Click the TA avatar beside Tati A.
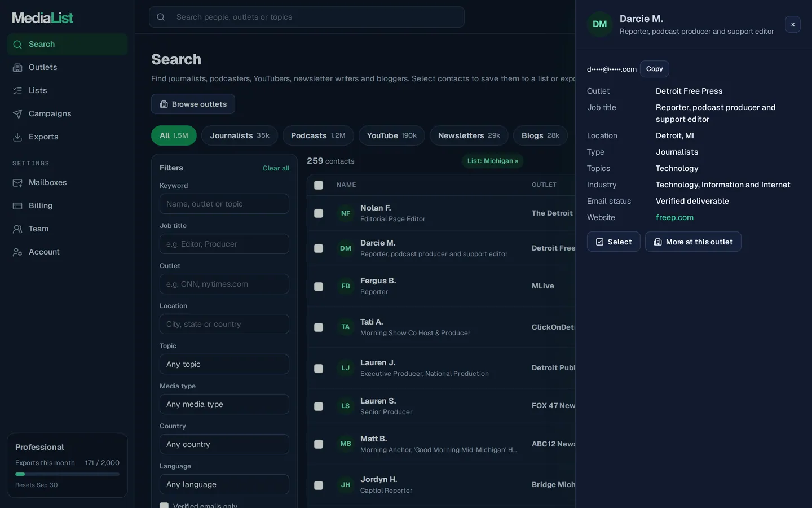 point(346,327)
